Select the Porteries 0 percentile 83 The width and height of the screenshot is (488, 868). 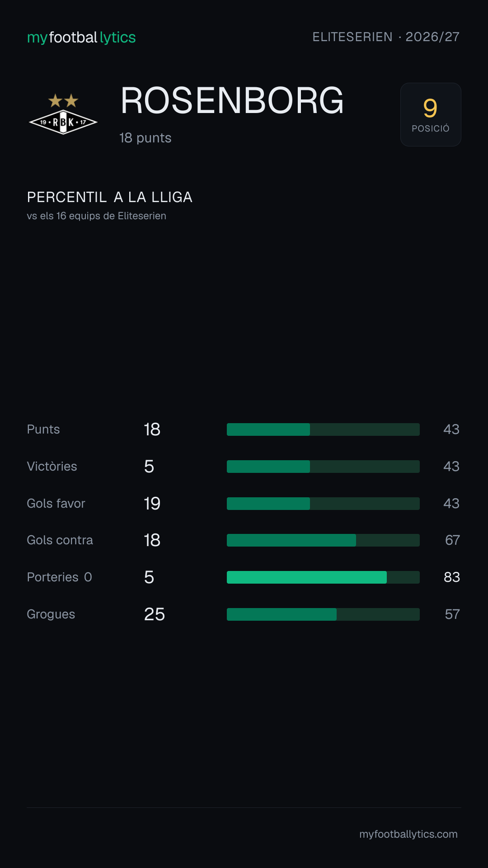451,577
